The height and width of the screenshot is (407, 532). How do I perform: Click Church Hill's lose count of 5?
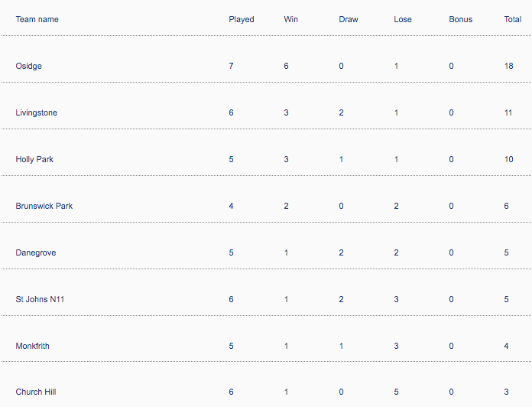tap(396, 392)
